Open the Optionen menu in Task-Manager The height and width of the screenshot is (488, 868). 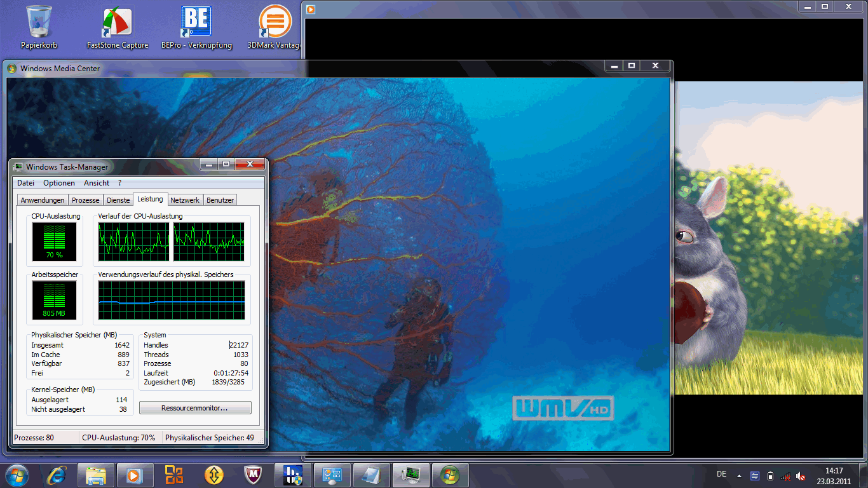[59, 183]
